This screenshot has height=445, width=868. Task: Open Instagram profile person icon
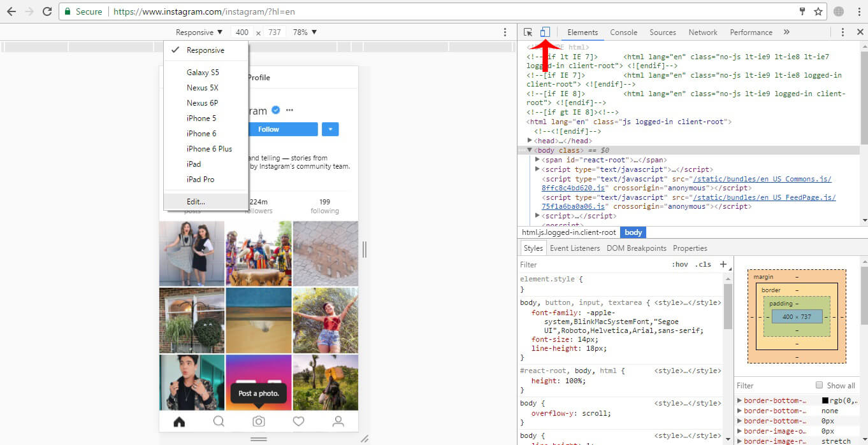tap(338, 421)
